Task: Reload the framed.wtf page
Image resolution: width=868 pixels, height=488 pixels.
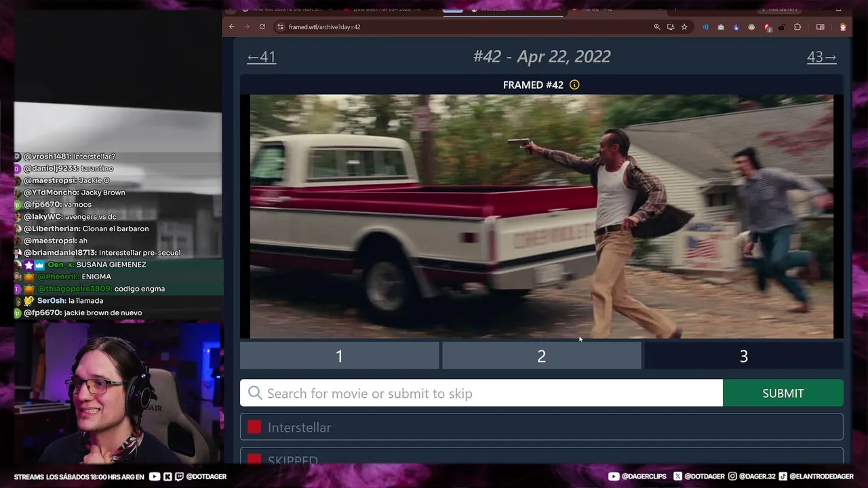Action: (x=262, y=27)
